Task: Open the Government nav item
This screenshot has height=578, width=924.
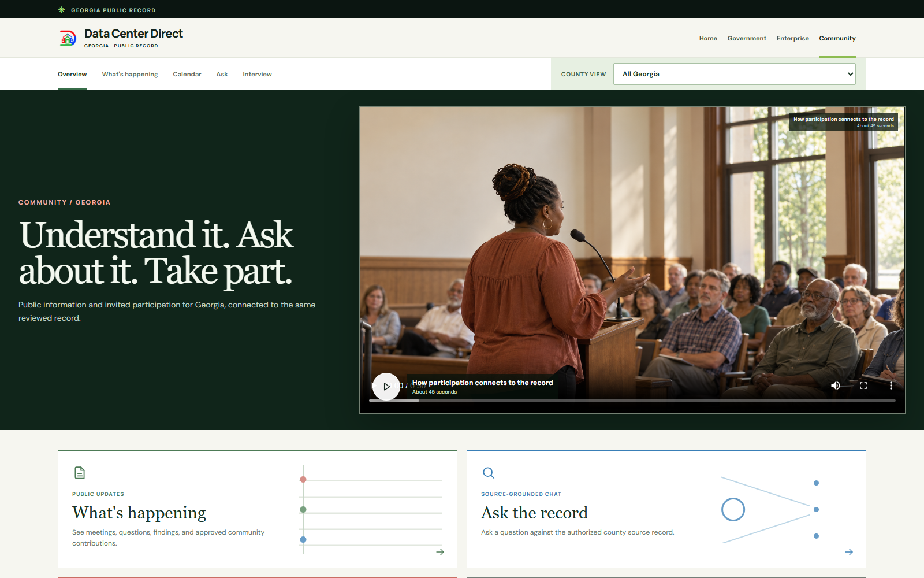Action: point(747,38)
